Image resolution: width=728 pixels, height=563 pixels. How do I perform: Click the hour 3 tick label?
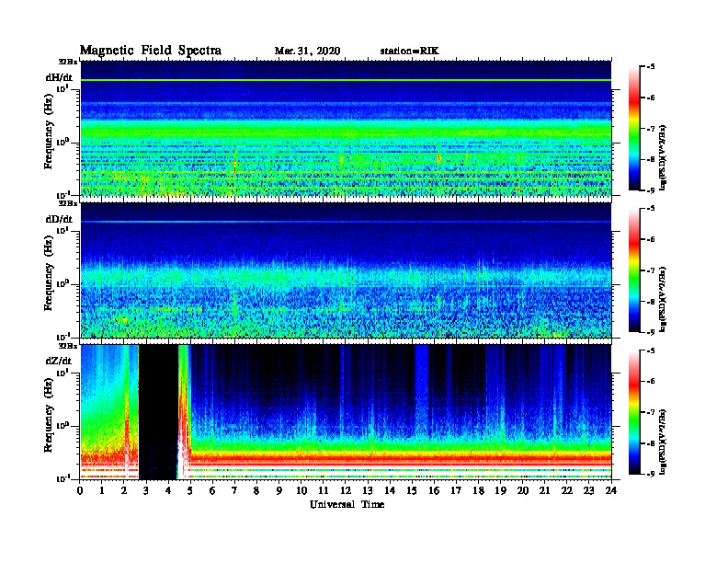(x=146, y=491)
